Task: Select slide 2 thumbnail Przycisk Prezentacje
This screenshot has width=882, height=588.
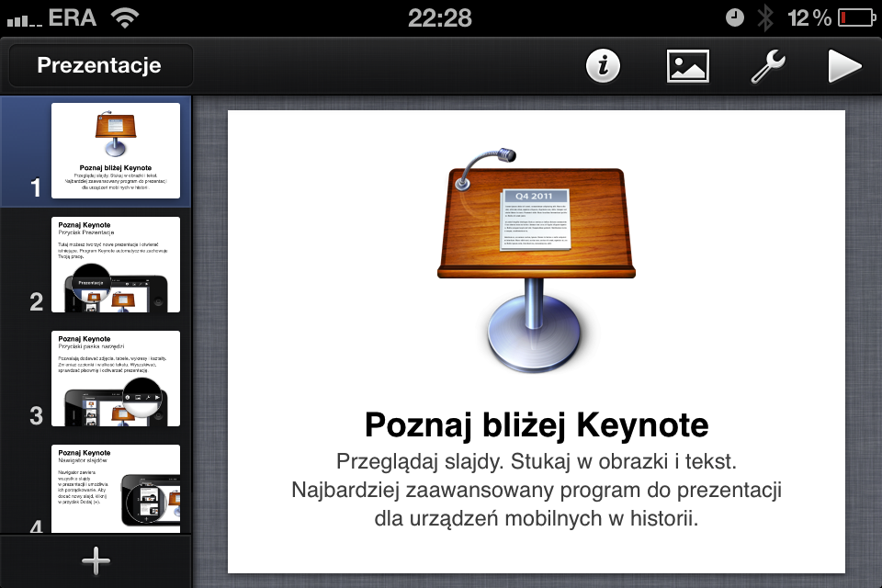Action: [x=116, y=265]
